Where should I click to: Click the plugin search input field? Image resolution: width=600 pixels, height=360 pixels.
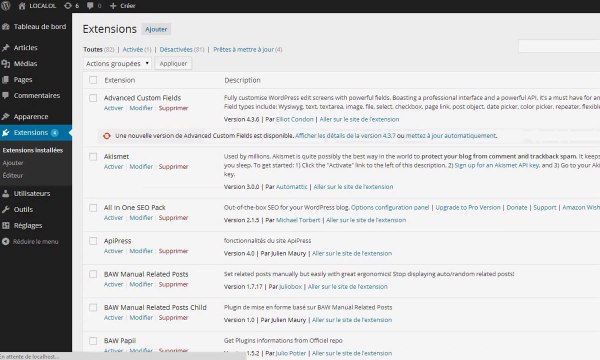point(559,46)
